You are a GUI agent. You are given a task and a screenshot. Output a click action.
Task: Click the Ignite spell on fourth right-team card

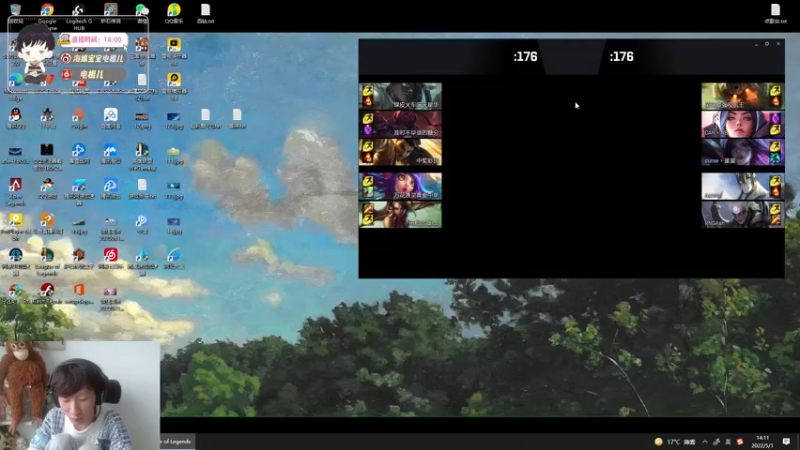(776, 192)
